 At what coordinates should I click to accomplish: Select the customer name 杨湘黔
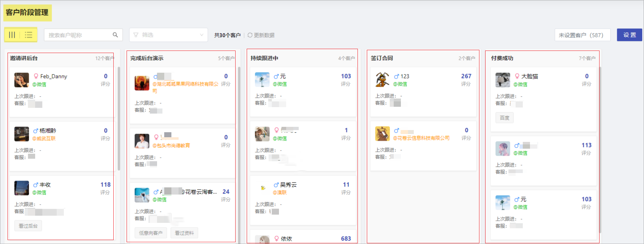coord(48,131)
